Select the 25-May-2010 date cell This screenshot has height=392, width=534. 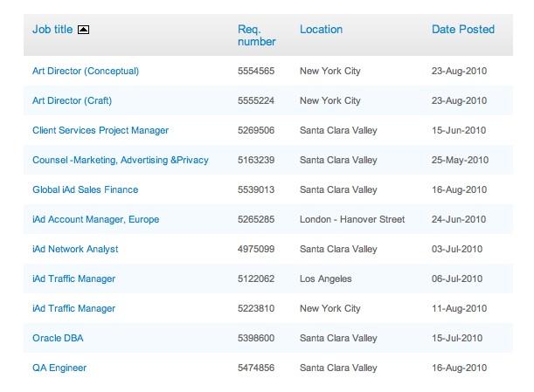coord(460,160)
